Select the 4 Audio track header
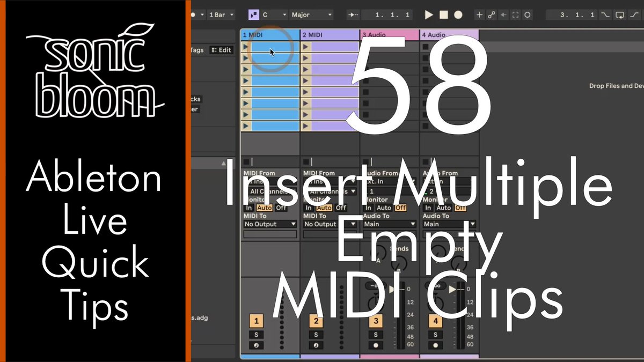Viewport: 644px width, 362px height. pos(448,34)
